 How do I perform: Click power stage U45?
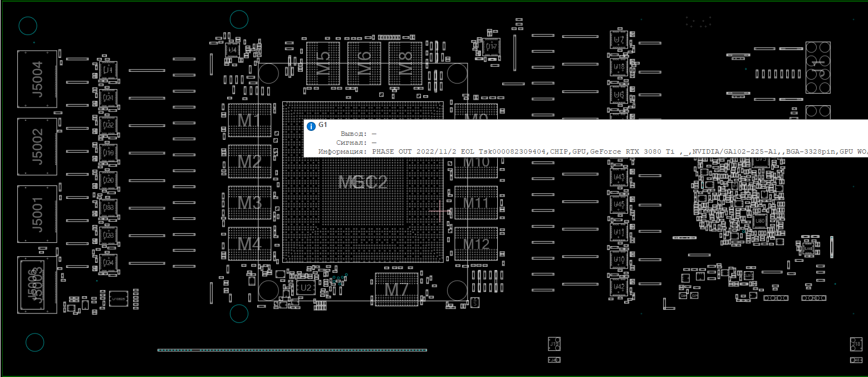(619, 204)
